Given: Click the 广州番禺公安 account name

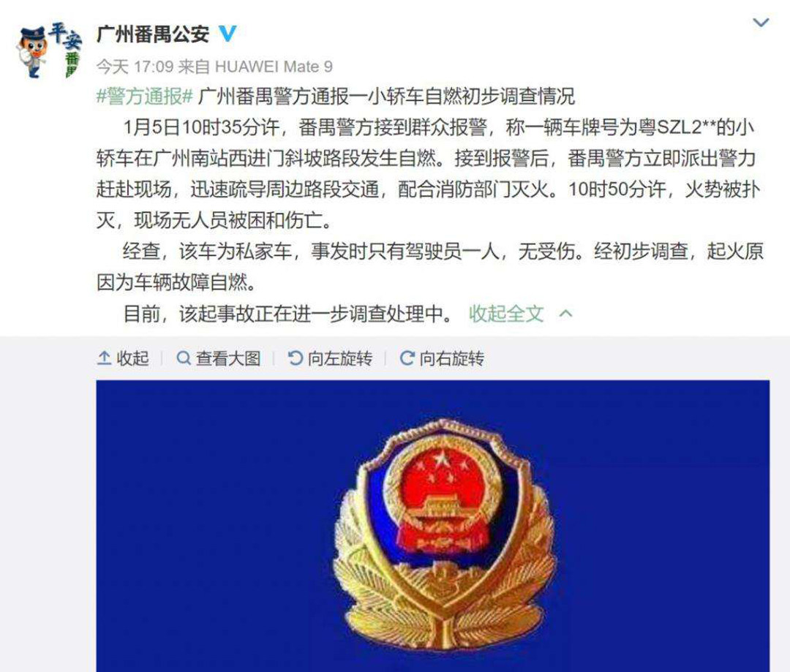Looking at the screenshot, I should point(153,34).
